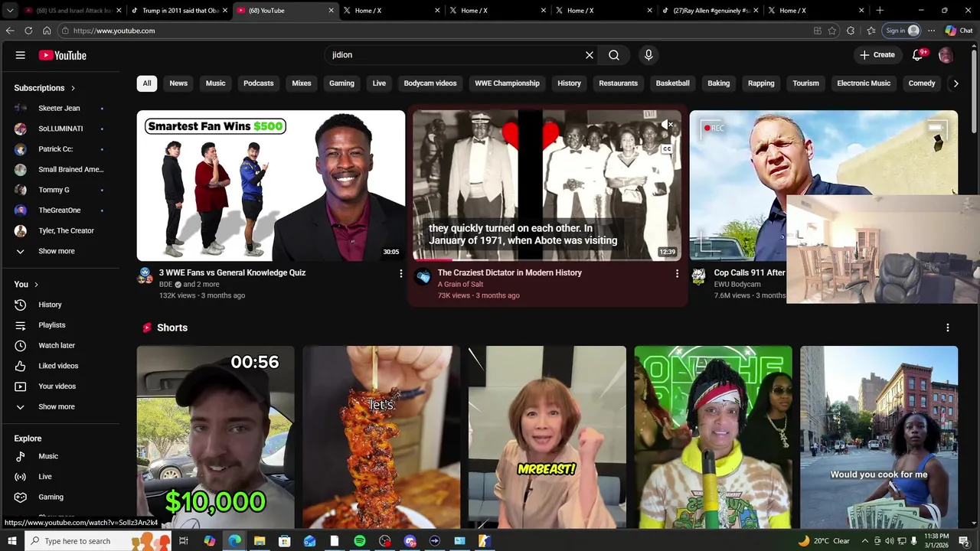Open the A Grain of Salt channel link

pyautogui.click(x=460, y=284)
